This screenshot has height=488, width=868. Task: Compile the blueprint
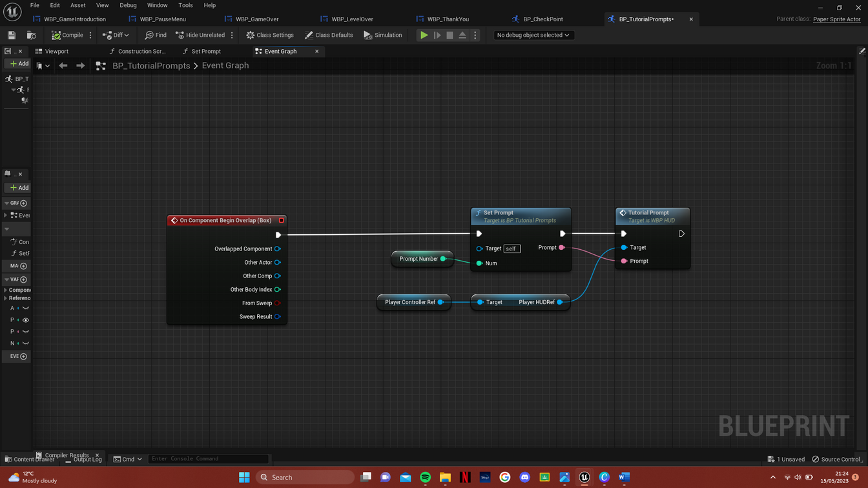(x=67, y=35)
